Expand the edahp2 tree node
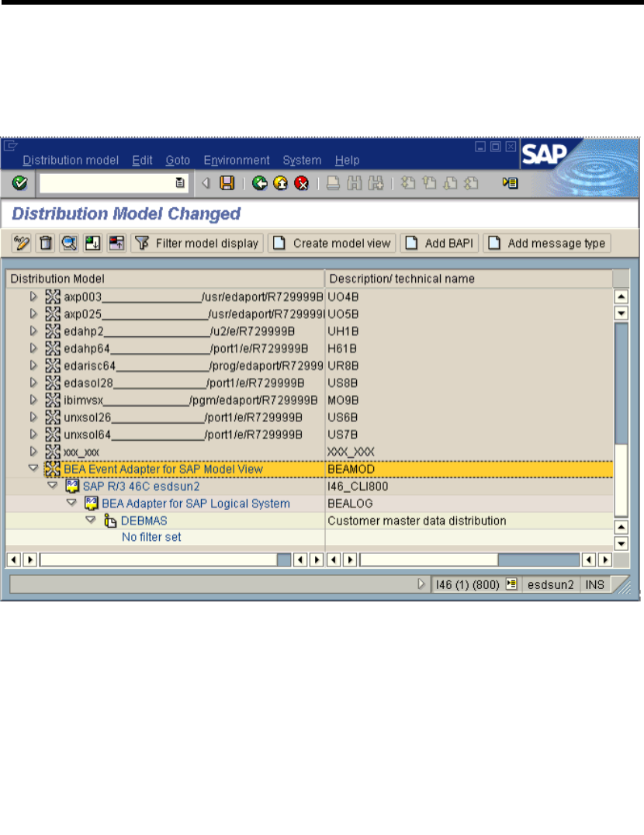 click(x=33, y=331)
